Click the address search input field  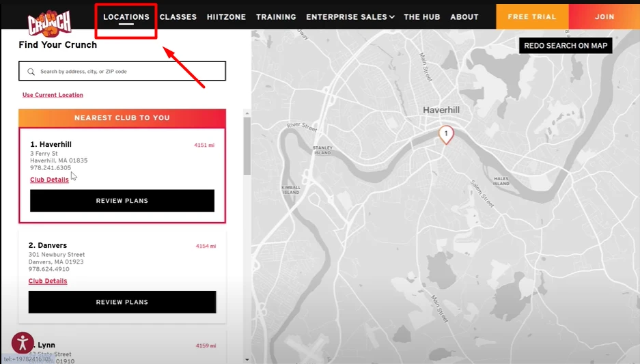[x=122, y=71]
